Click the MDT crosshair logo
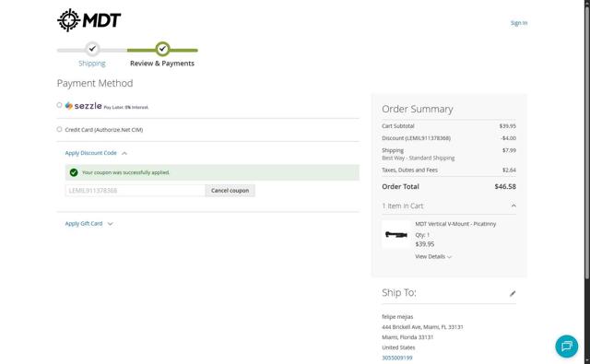Screen dimensions: 590x364 [88, 20]
